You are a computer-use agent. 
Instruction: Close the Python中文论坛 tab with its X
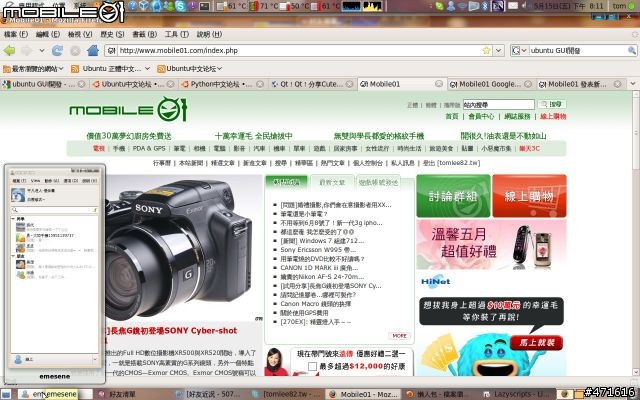(x=260, y=84)
